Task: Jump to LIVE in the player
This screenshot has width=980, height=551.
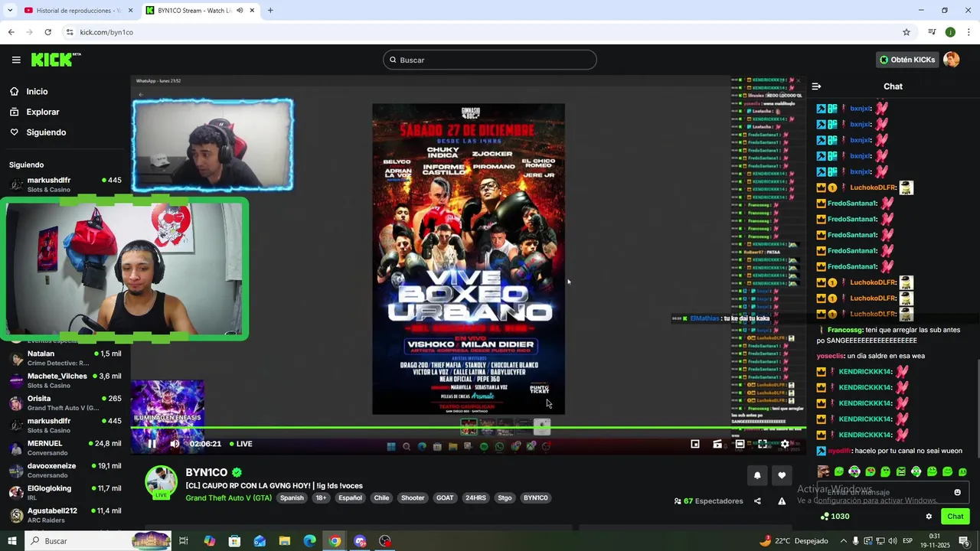Action: click(x=240, y=444)
